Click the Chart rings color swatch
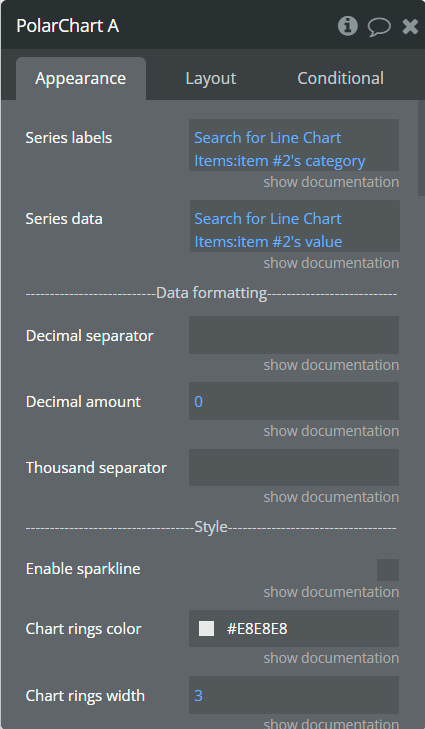 206,629
